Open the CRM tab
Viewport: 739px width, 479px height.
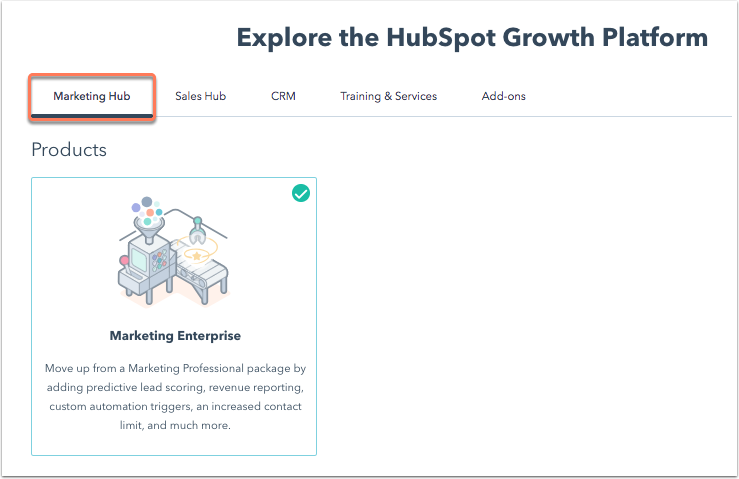(x=283, y=96)
